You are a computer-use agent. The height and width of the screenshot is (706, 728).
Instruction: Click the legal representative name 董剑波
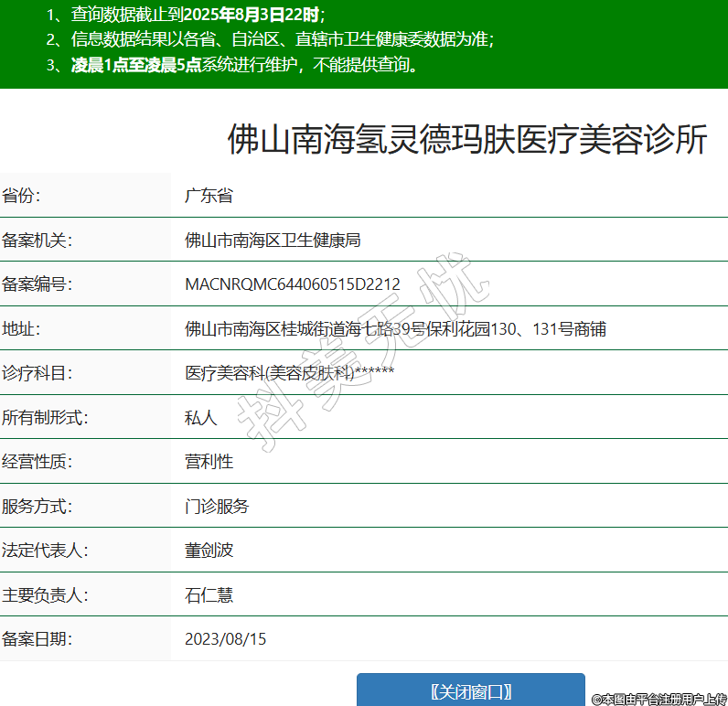pos(209,551)
